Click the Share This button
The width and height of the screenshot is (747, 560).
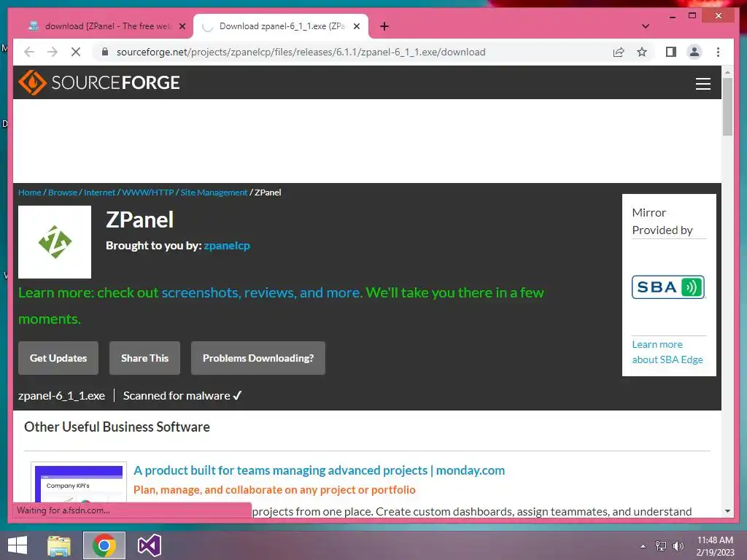(145, 358)
